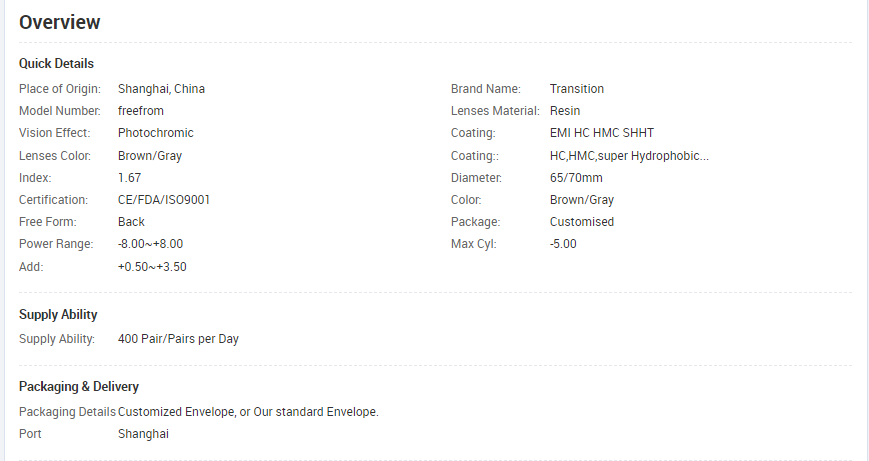Viewport: 869px width, 461px height.
Task: Click the 1.67 index value
Action: (129, 177)
